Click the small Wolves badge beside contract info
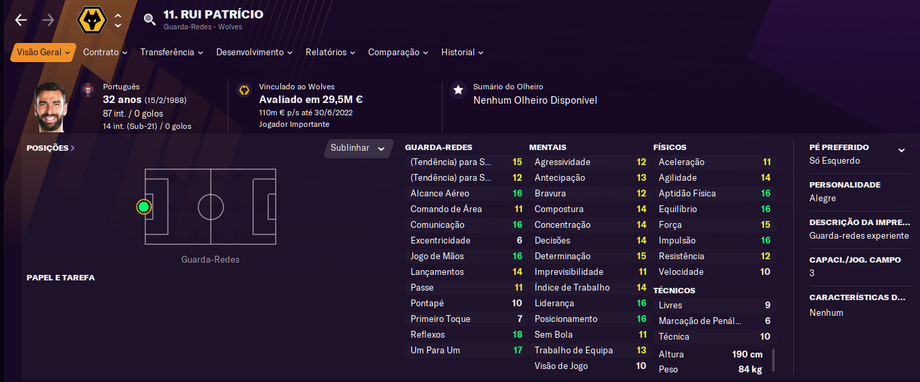The image size is (920, 382). click(x=244, y=90)
